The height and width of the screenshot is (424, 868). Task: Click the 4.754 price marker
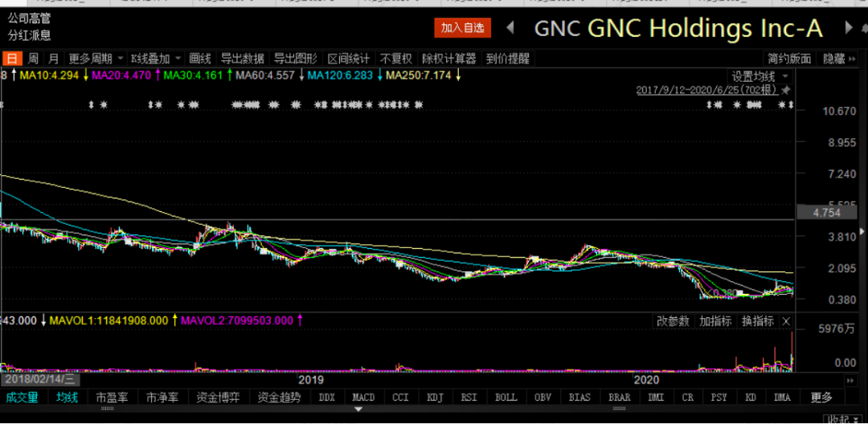(x=827, y=212)
